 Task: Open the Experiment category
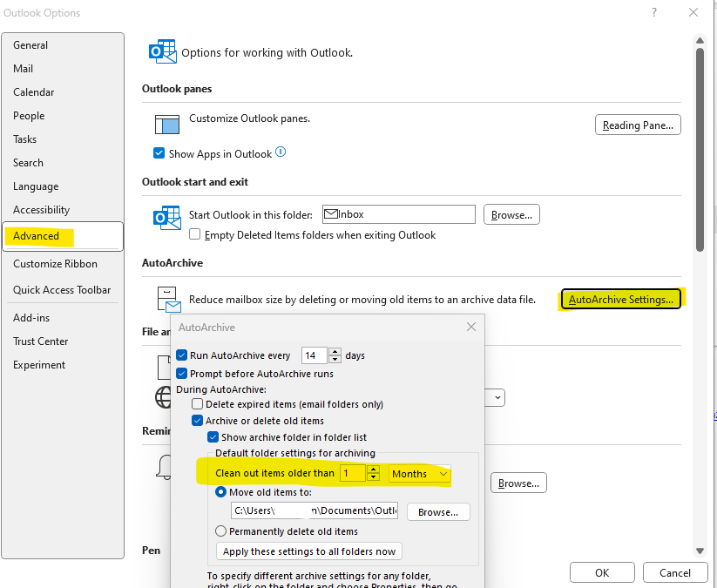coord(63,365)
